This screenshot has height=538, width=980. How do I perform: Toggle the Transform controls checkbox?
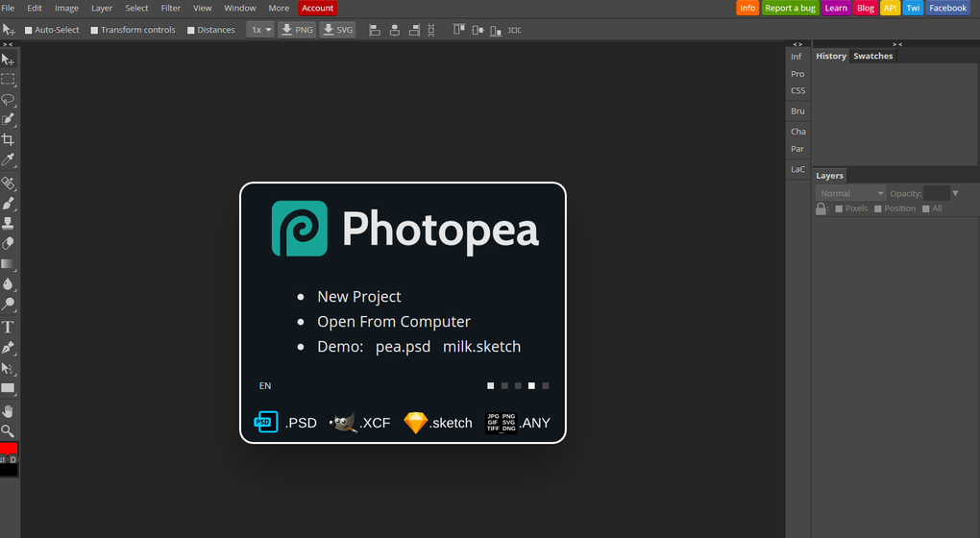tap(94, 30)
